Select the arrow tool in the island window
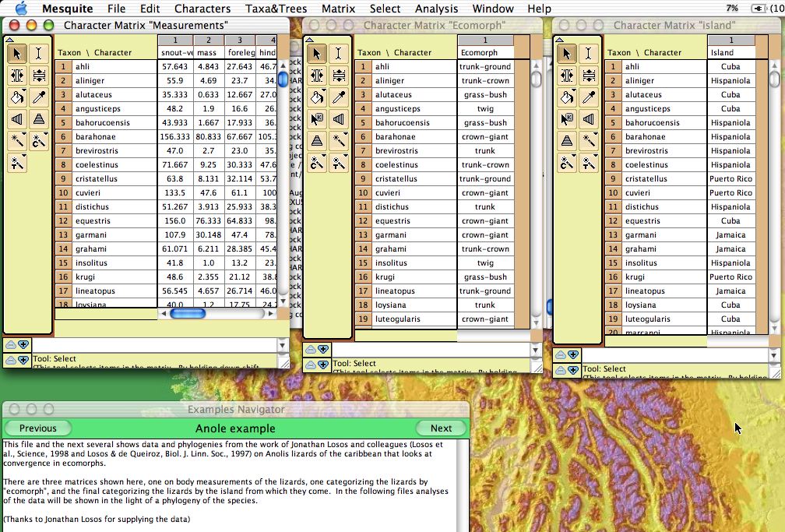The image size is (785, 532). point(566,54)
